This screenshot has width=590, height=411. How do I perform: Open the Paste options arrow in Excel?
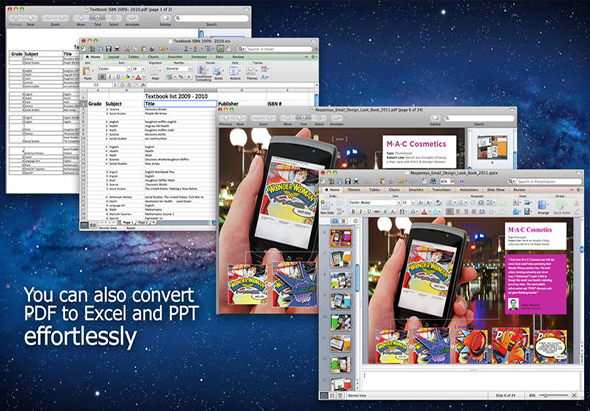point(93,71)
